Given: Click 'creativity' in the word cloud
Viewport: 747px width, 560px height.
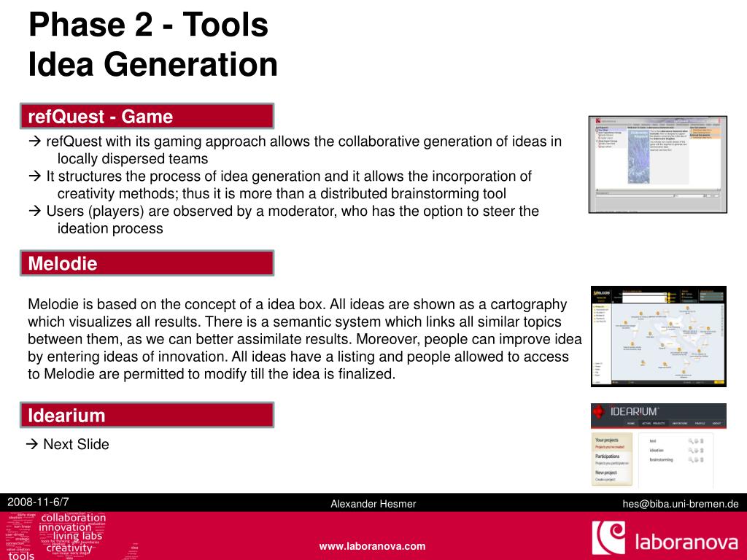Looking at the screenshot, I should pyautogui.click(x=69, y=548).
